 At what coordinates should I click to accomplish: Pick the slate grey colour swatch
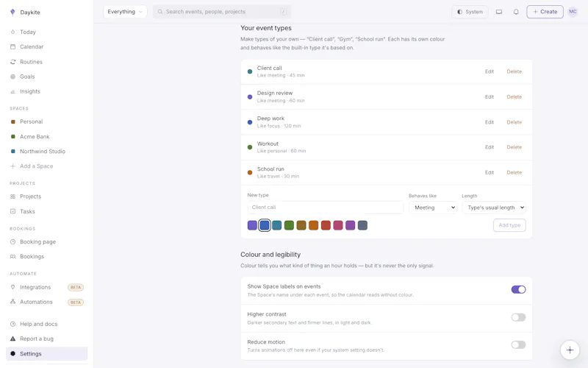[x=362, y=225]
